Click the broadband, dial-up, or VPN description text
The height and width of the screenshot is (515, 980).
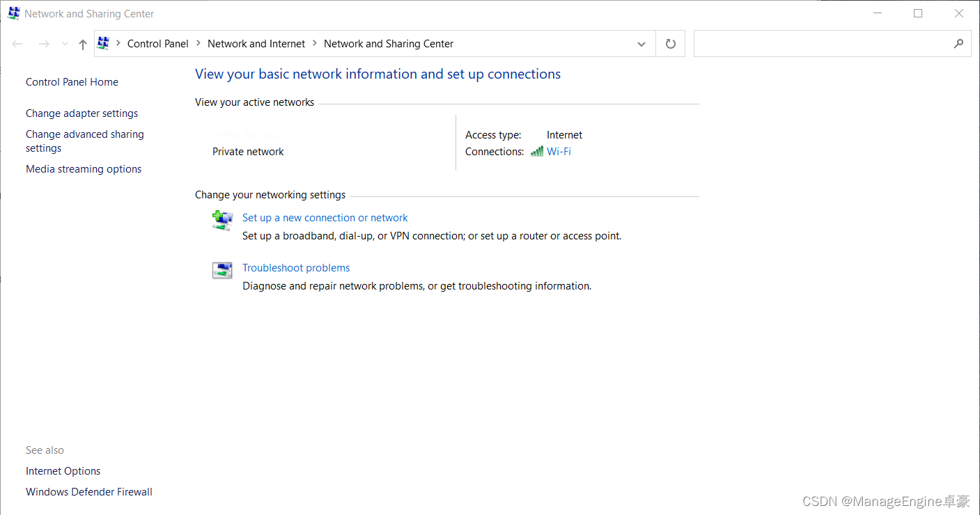point(432,236)
